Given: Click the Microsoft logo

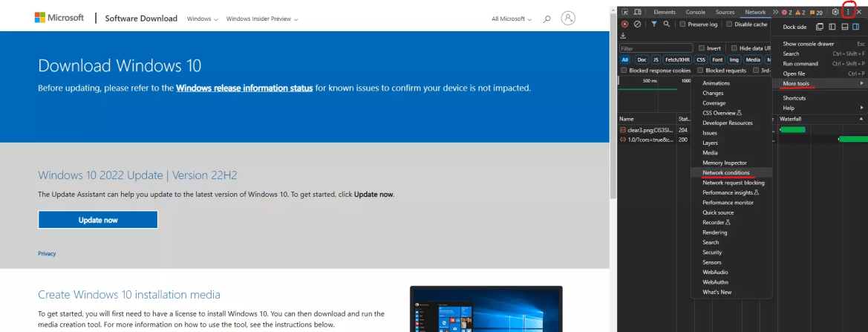Looking at the screenshot, I should pos(59,18).
